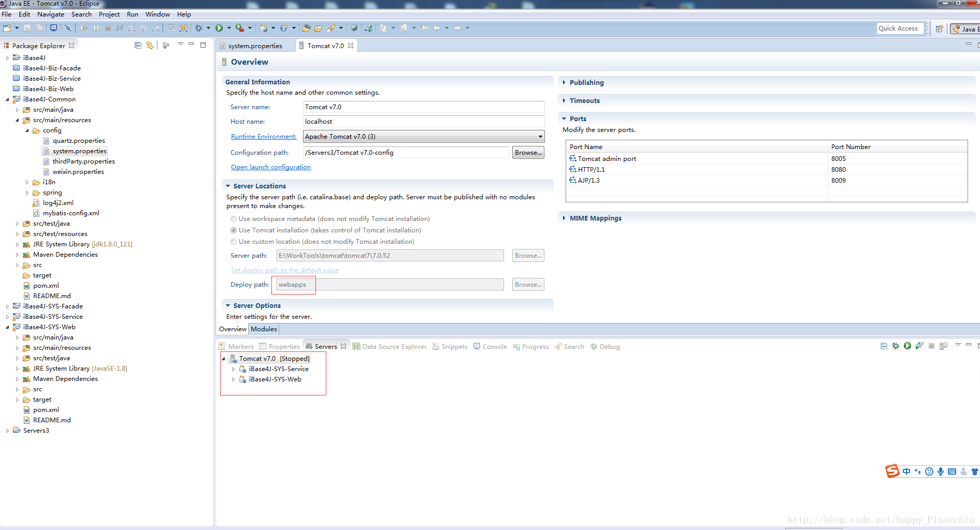Select Tomcat v7.0 [Stopped] server entry
Viewport: 980px width, 530px height.
pyautogui.click(x=269, y=359)
